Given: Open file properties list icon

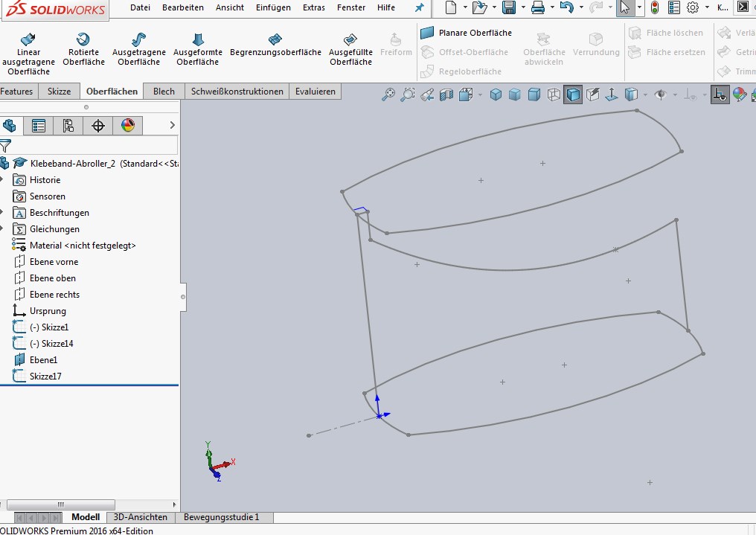Looking at the screenshot, I should coord(674,7).
